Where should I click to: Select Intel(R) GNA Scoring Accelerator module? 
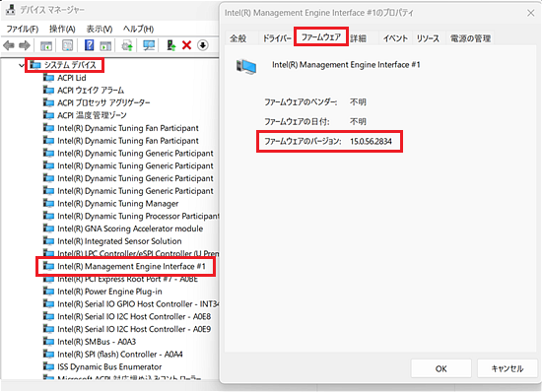coord(130,229)
